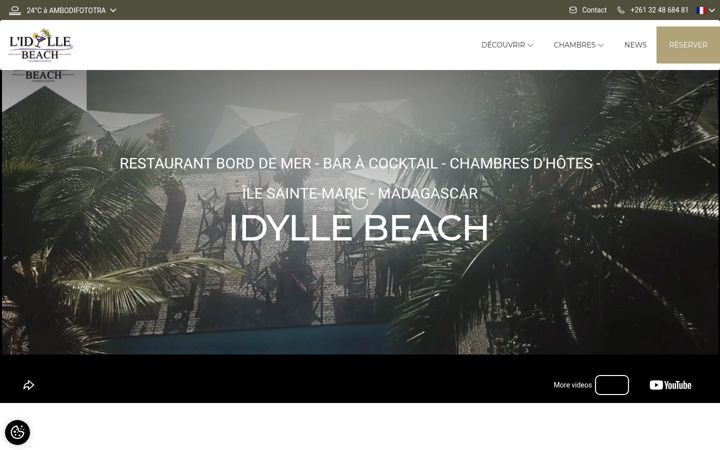Open the cookie preferences icon

(x=17, y=432)
